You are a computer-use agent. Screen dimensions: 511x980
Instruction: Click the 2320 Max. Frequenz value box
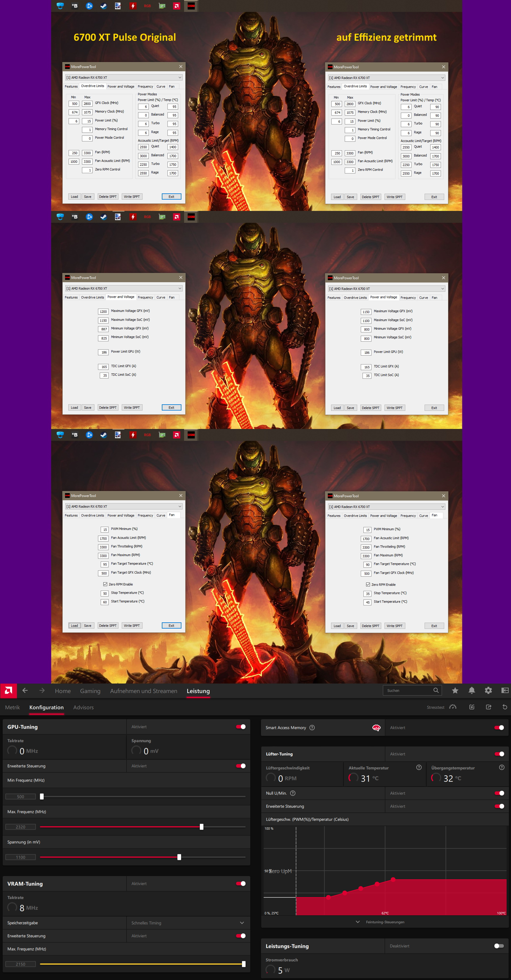click(x=20, y=827)
